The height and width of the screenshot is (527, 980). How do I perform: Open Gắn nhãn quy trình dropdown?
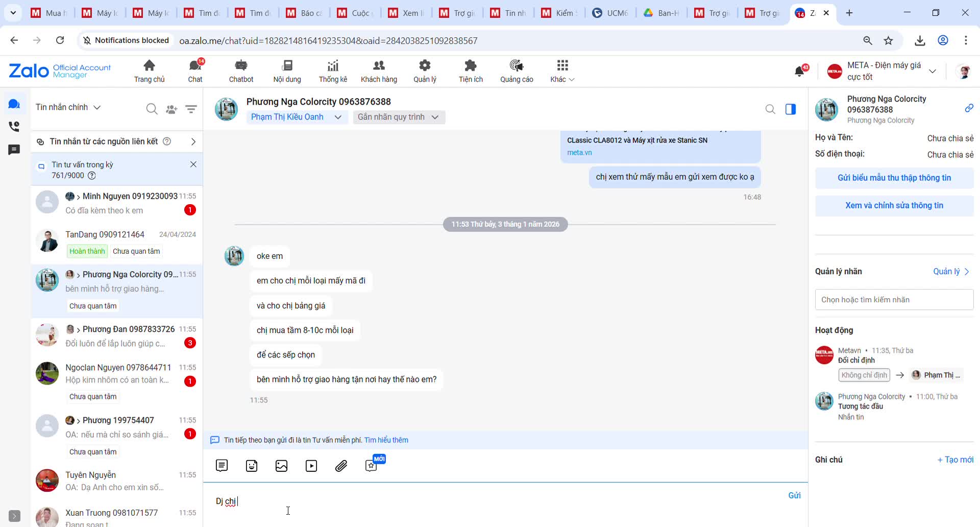point(399,117)
